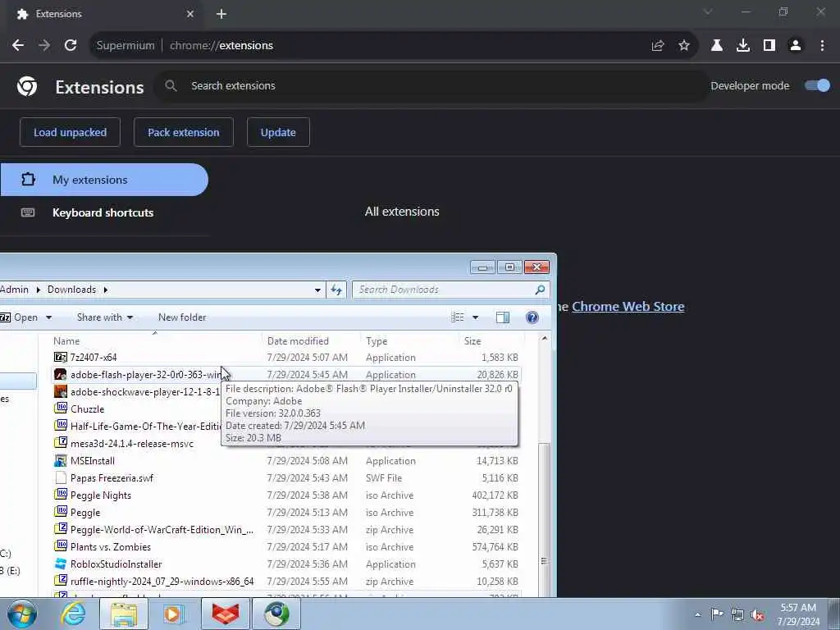Open Keyboard shortcuts in sidebar
Screen dimensions: 840x630
103,212
